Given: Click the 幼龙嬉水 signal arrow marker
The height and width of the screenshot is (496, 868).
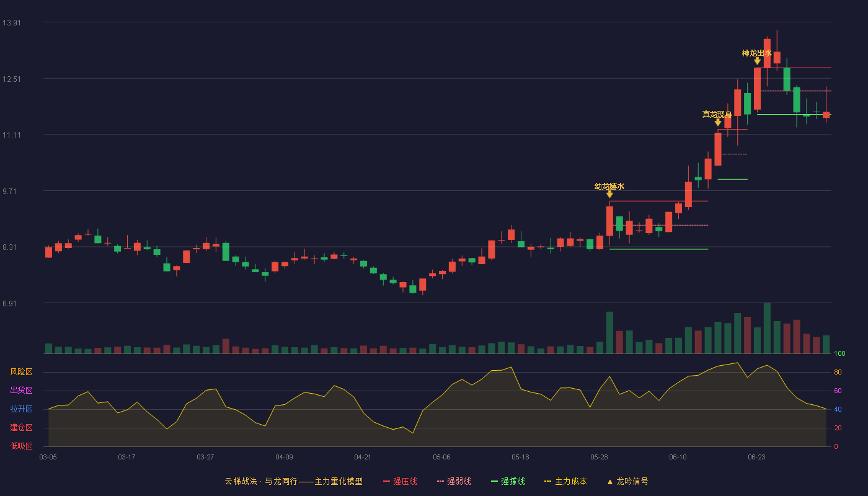Looking at the screenshot, I should pos(609,194).
